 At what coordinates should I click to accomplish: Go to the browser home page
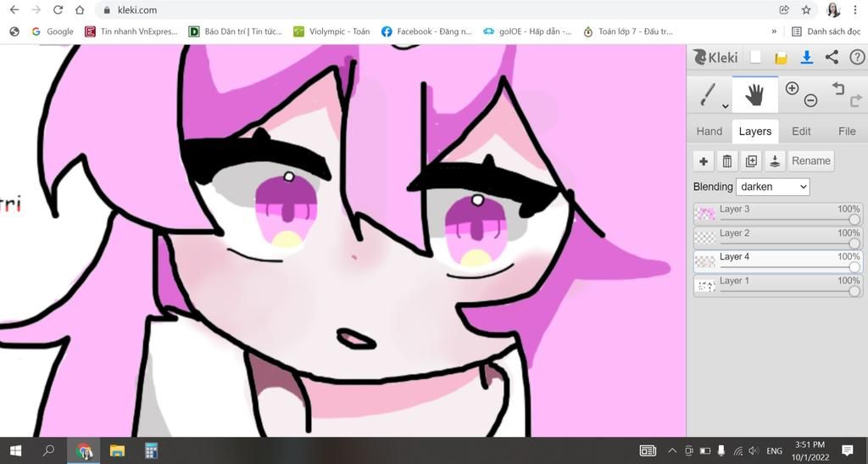click(x=80, y=10)
